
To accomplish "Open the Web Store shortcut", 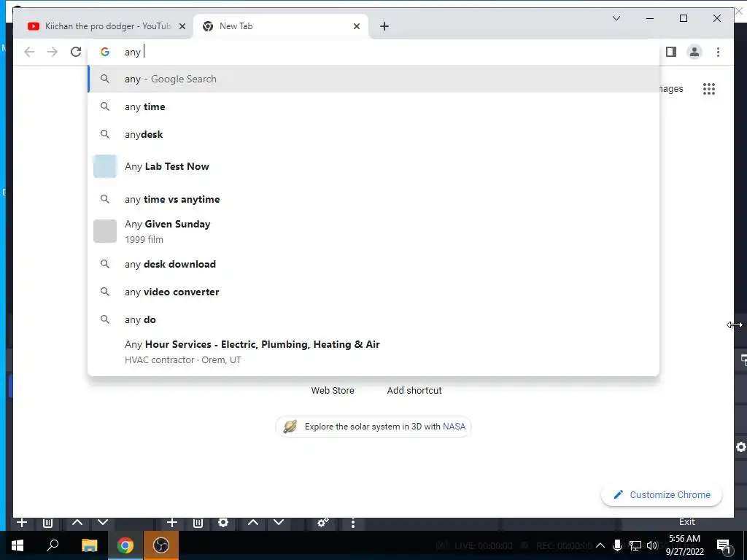I will click(x=333, y=391).
